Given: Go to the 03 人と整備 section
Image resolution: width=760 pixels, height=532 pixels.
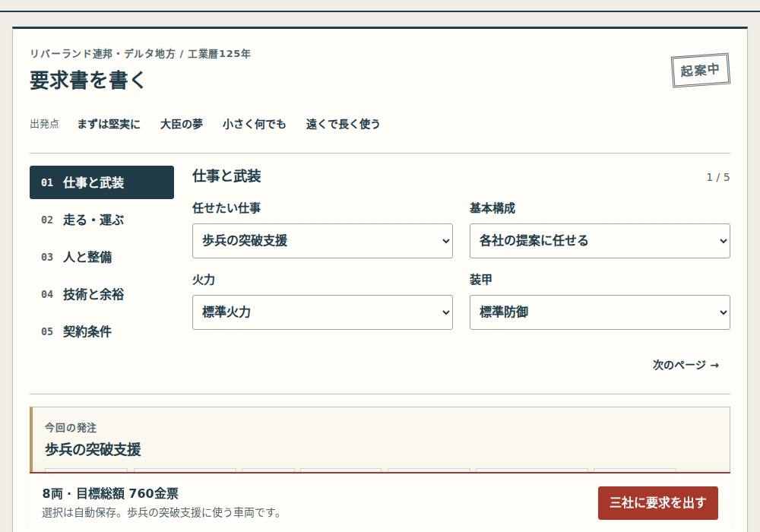Looking at the screenshot, I should (x=102, y=258).
